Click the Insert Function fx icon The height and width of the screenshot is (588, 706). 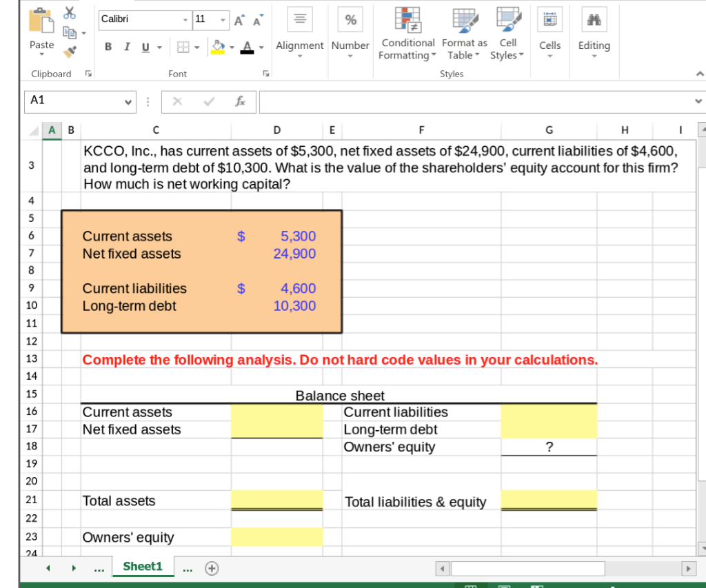[239, 101]
